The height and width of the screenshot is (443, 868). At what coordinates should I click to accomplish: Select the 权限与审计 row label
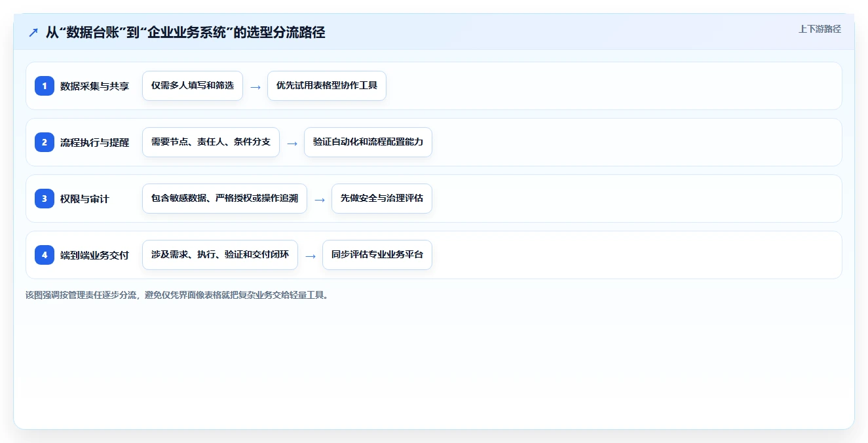85,199
